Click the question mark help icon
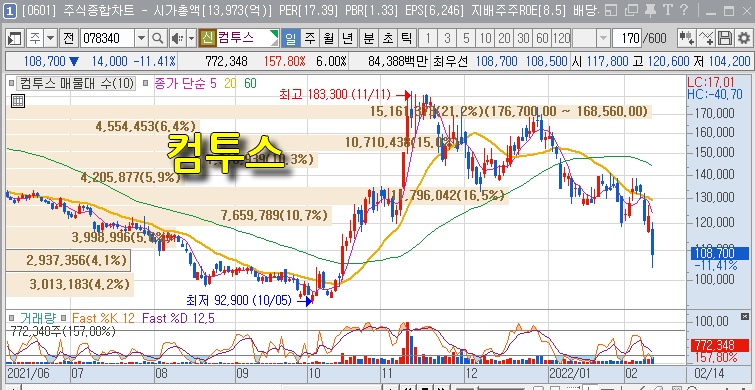Viewport: 755px width, 390px height. 683,10
